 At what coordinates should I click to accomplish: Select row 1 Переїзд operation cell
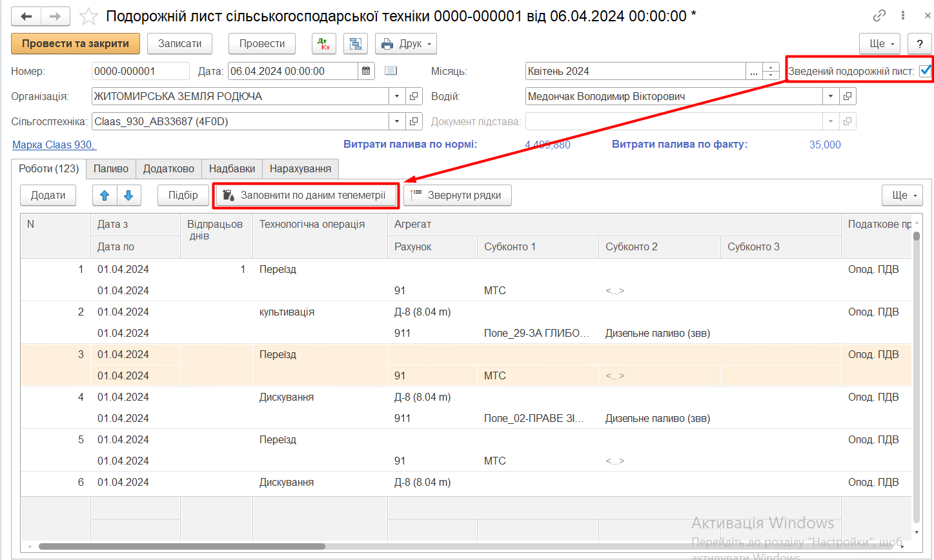(x=320, y=269)
